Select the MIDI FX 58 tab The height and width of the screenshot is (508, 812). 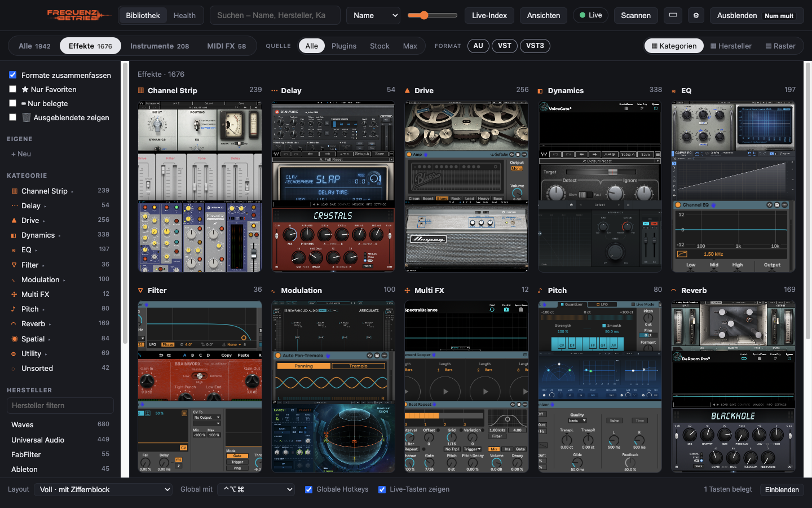[226, 46]
